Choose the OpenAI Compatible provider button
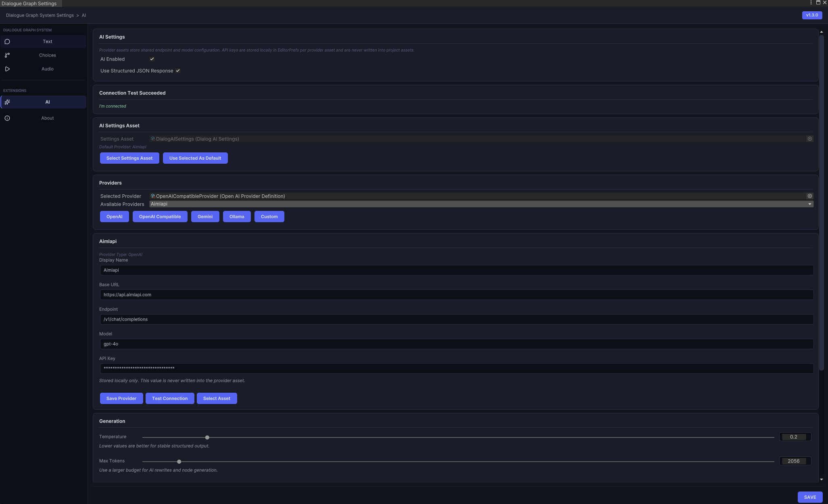Image resolution: width=828 pixels, height=504 pixels. click(x=160, y=217)
